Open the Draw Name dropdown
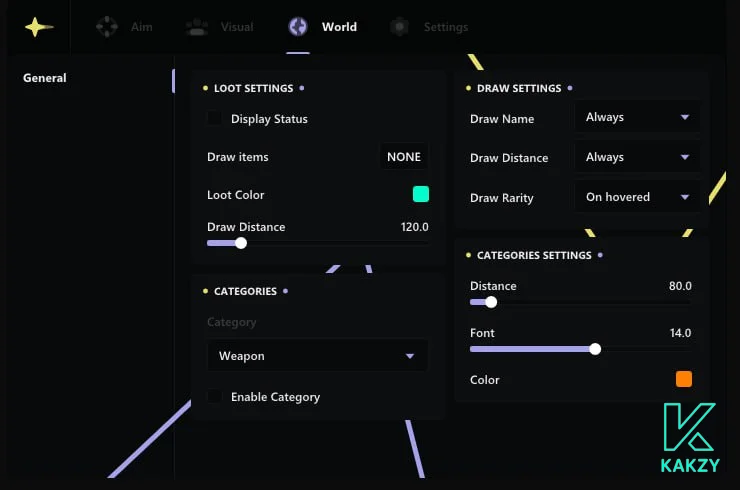The width and height of the screenshot is (740, 490). (637, 117)
